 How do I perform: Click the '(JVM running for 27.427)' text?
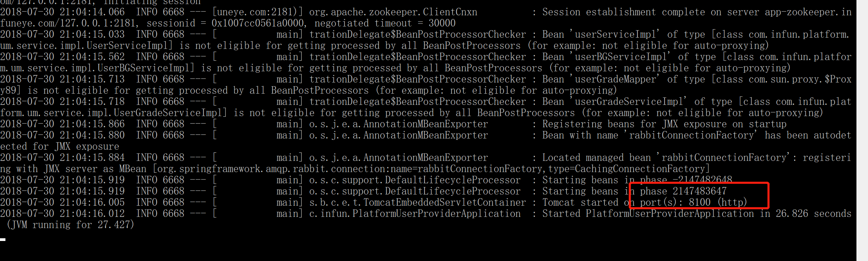tap(70, 225)
